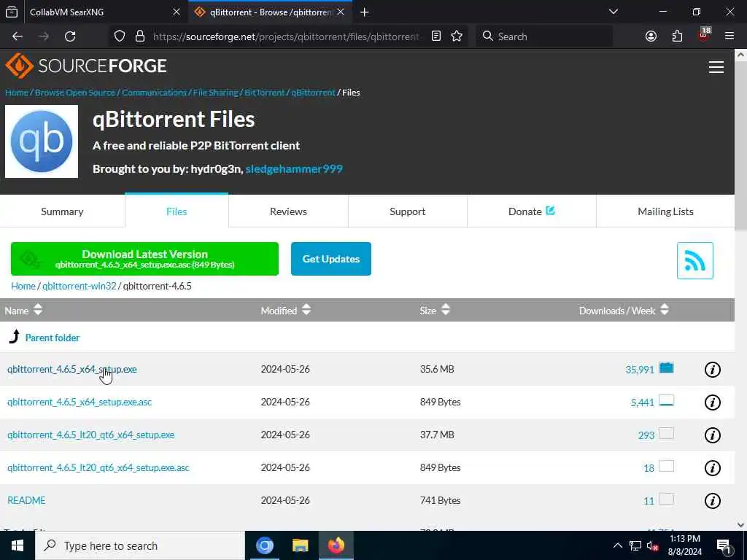Viewport: 747px width, 560px height.
Task: Open Firefox application menu
Action: tap(729, 36)
